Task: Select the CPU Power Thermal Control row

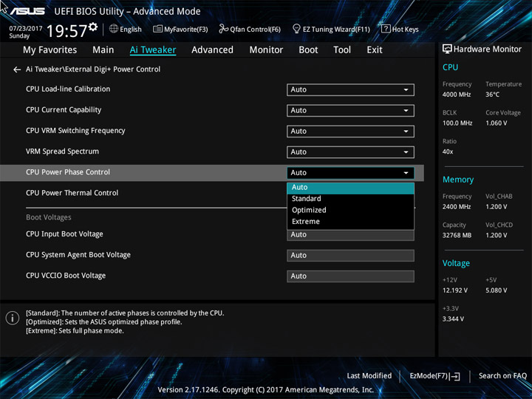Action: tap(72, 193)
